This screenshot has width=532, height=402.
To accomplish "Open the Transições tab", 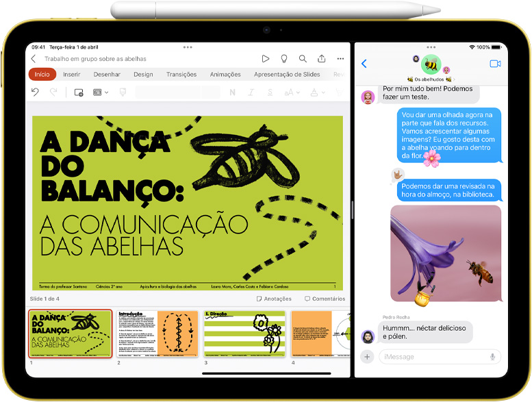I will [181, 75].
